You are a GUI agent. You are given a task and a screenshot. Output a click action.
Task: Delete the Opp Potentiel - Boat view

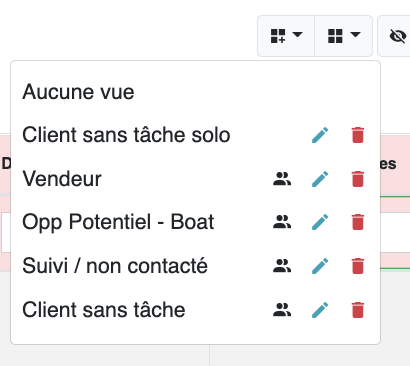pos(358,222)
